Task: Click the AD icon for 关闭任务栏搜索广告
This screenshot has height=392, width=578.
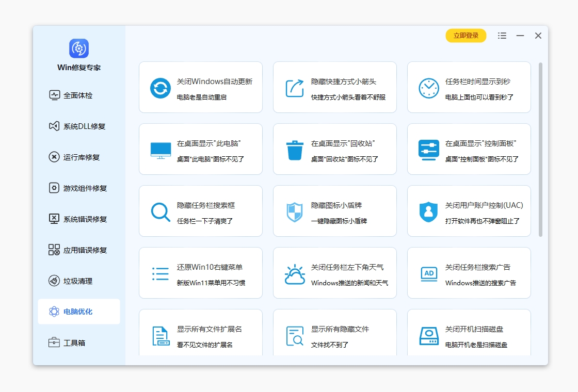Action: pyautogui.click(x=428, y=274)
